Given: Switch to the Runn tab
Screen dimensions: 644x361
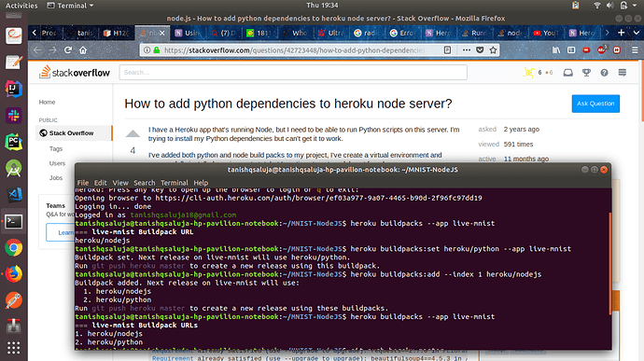Looking at the screenshot, I should click(x=474, y=33).
